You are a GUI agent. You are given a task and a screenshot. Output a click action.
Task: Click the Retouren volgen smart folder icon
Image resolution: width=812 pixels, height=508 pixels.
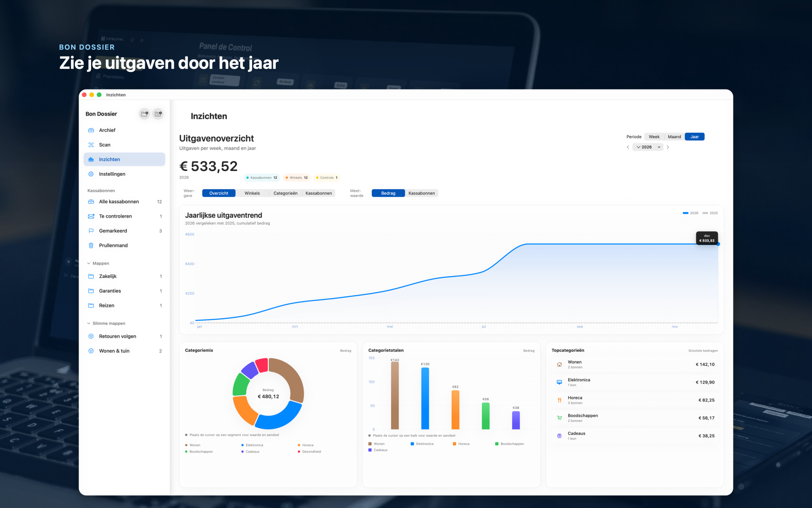pyautogui.click(x=91, y=336)
